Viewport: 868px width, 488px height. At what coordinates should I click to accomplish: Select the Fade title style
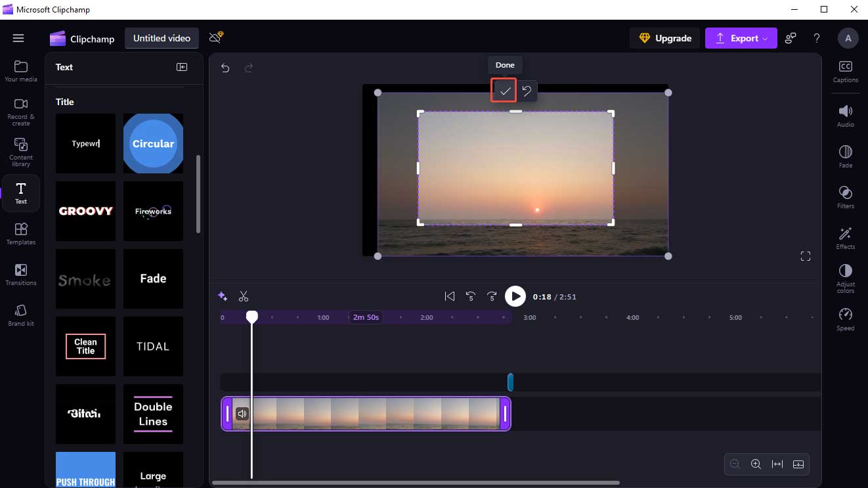tap(153, 278)
